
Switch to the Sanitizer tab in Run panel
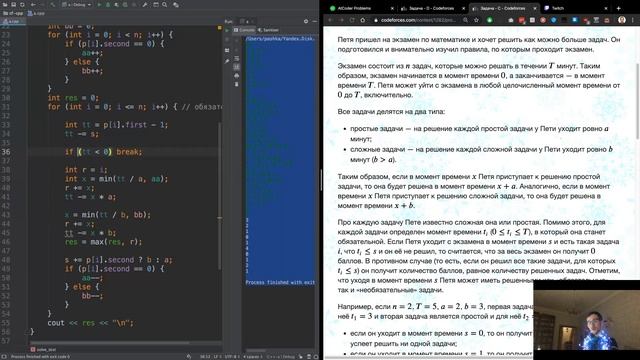coord(268,30)
